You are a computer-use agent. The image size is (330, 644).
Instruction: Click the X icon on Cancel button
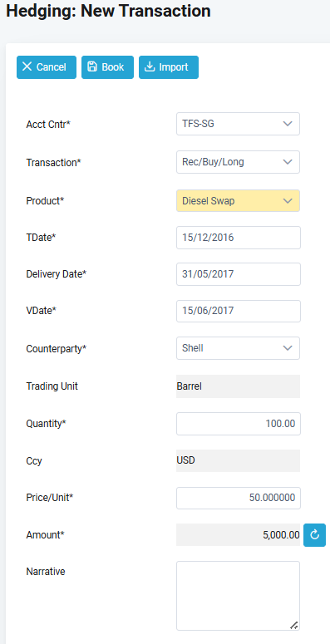coord(27,66)
